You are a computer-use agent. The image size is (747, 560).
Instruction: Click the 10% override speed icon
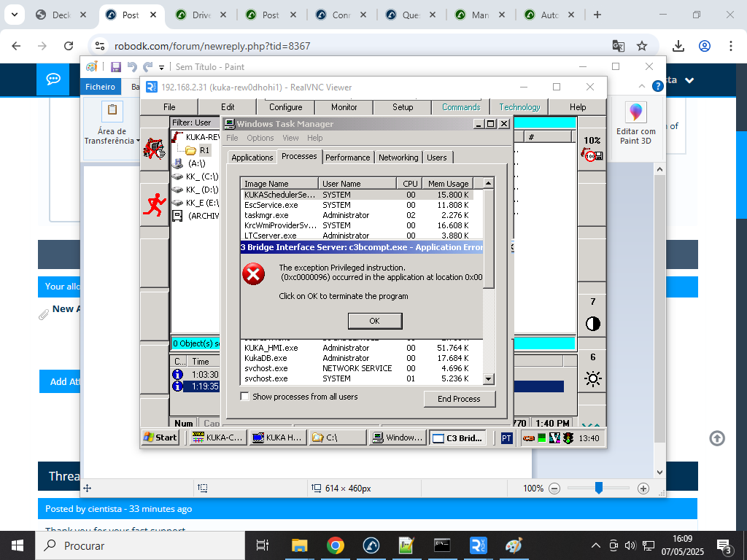[x=592, y=148]
